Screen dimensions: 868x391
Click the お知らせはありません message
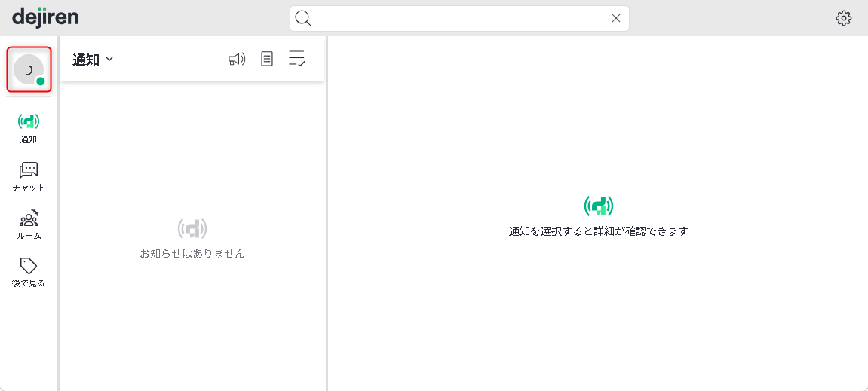click(192, 254)
